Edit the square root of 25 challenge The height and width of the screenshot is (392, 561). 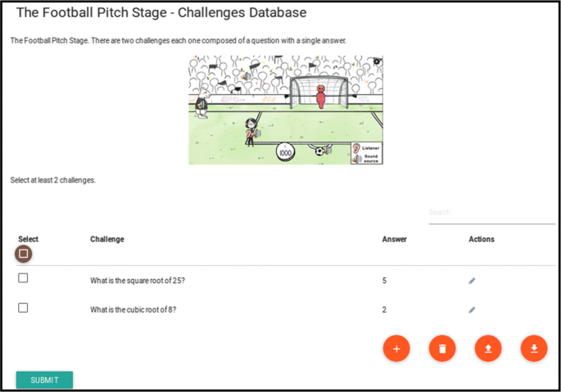coord(472,281)
